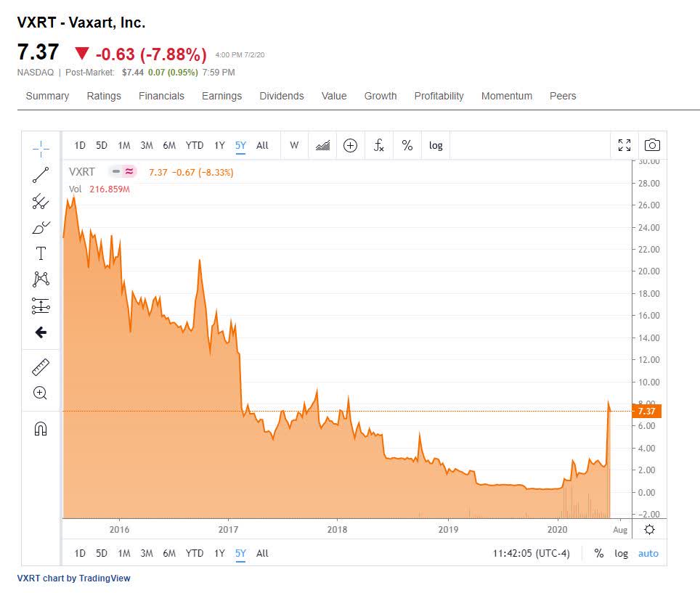Open the indicators fx menu
This screenshot has height=593, width=700.
point(378,145)
